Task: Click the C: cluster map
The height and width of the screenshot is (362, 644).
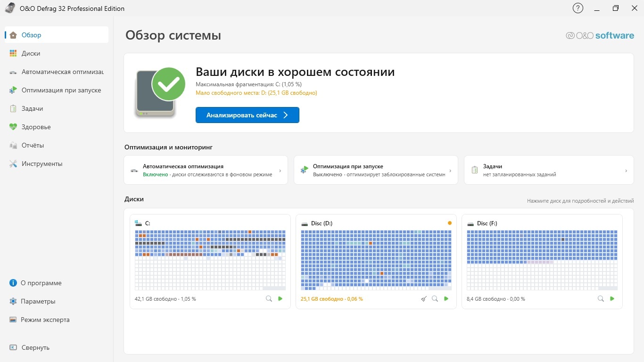Action: click(x=210, y=260)
